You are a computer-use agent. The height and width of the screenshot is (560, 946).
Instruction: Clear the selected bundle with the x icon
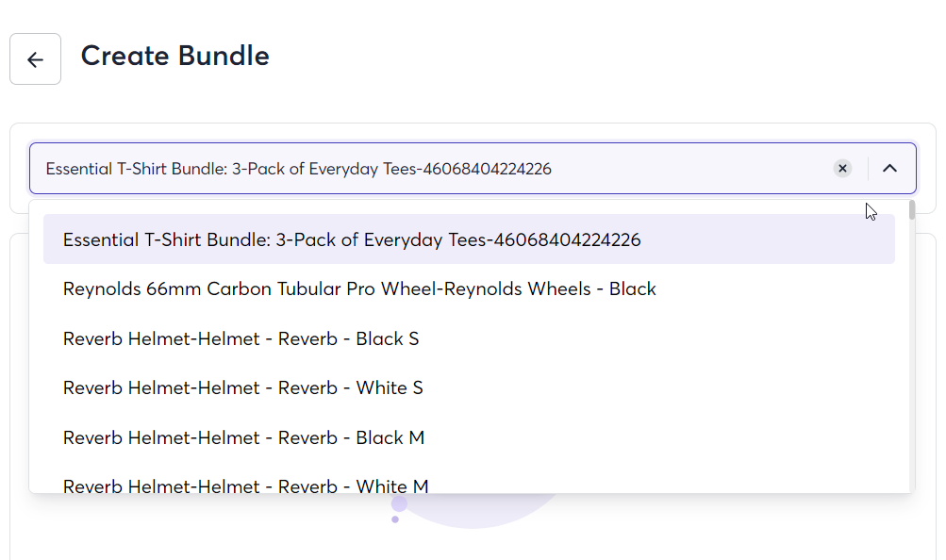click(x=843, y=168)
